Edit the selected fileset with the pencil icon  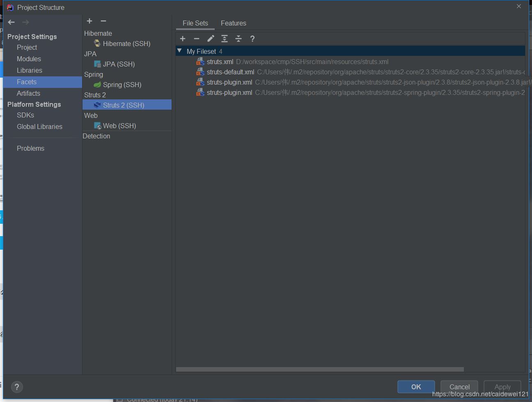coord(211,39)
